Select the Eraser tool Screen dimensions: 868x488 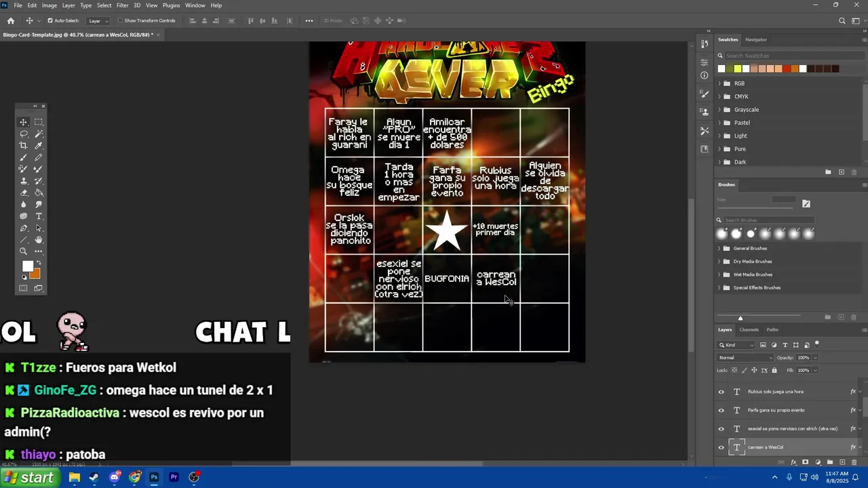point(24,192)
